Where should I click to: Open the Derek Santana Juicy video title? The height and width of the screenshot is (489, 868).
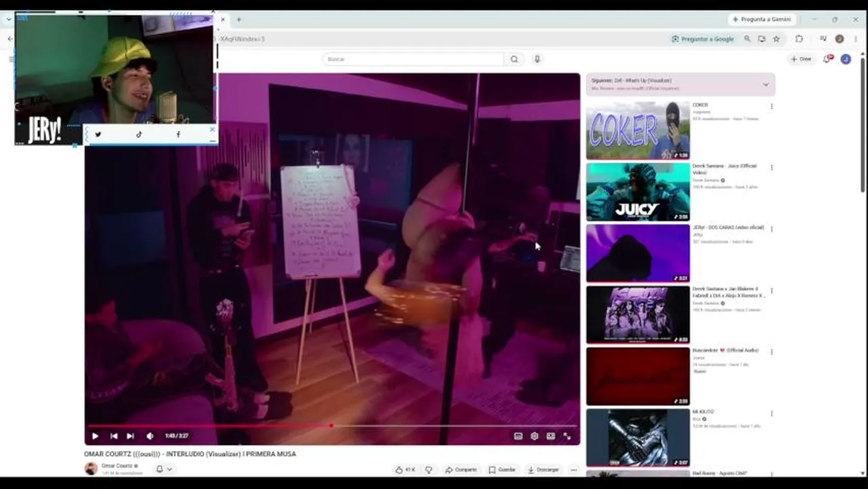point(724,169)
